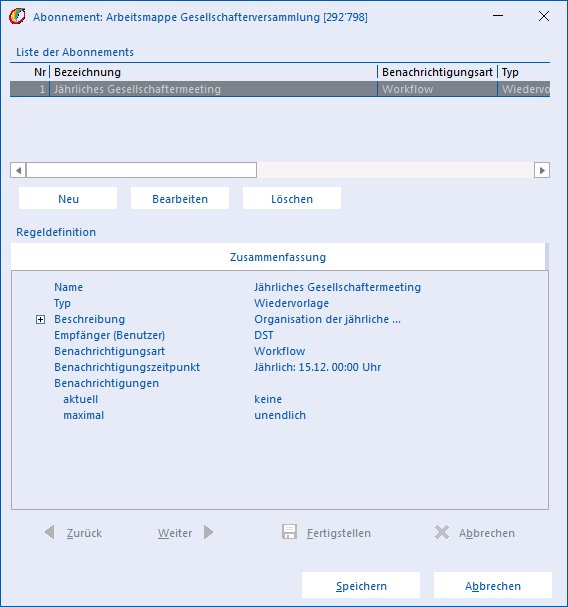Click the Speichern button
Image resolution: width=568 pixels, height=607 pixels.
click(x=361, y=586)
